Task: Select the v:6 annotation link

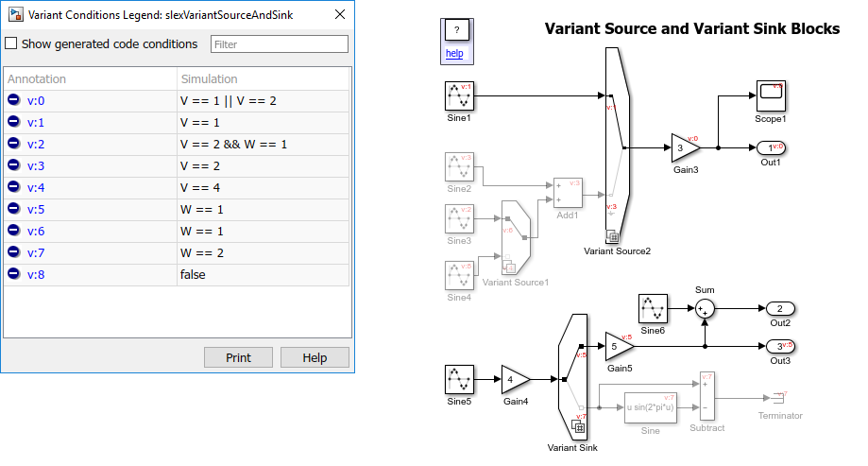Action: (x=36, y=231)
